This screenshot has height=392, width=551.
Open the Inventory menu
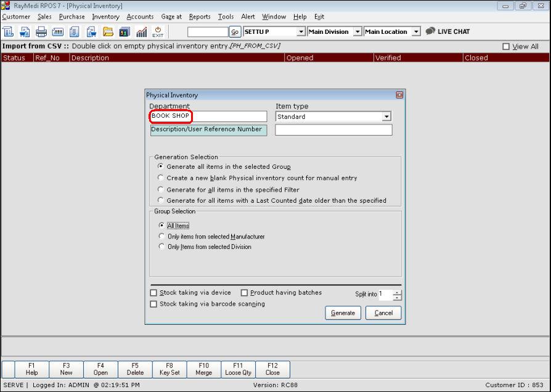[105, 17]
